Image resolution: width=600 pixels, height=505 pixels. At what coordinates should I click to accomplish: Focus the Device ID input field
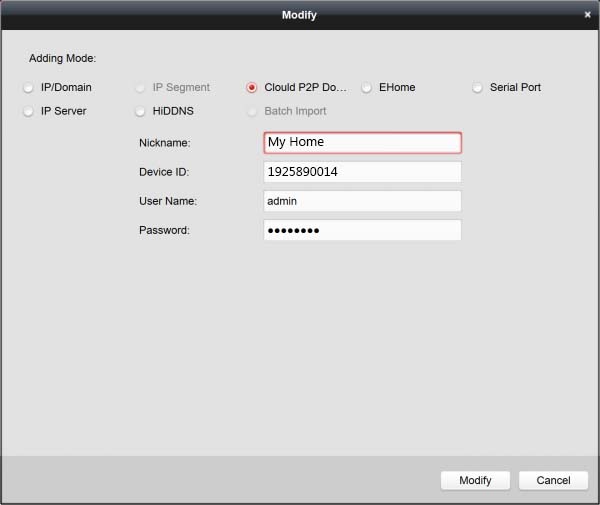(361, 172)
